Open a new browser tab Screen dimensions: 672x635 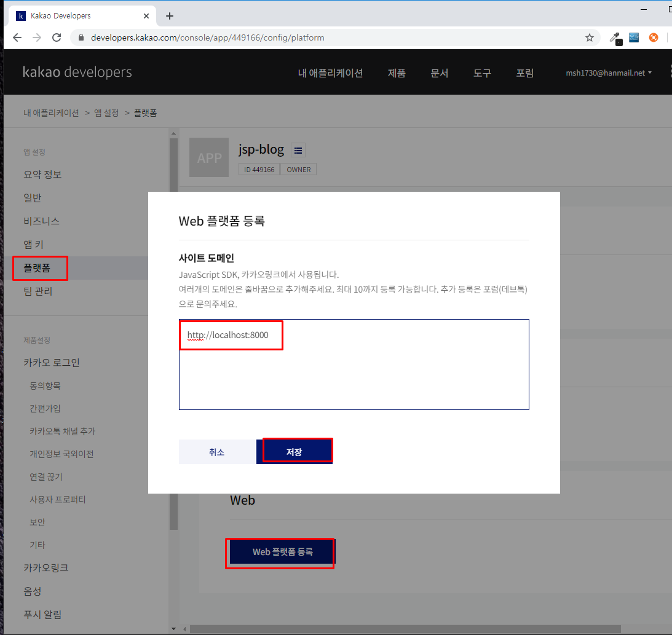pyautogui.click(x=170, y=16)
